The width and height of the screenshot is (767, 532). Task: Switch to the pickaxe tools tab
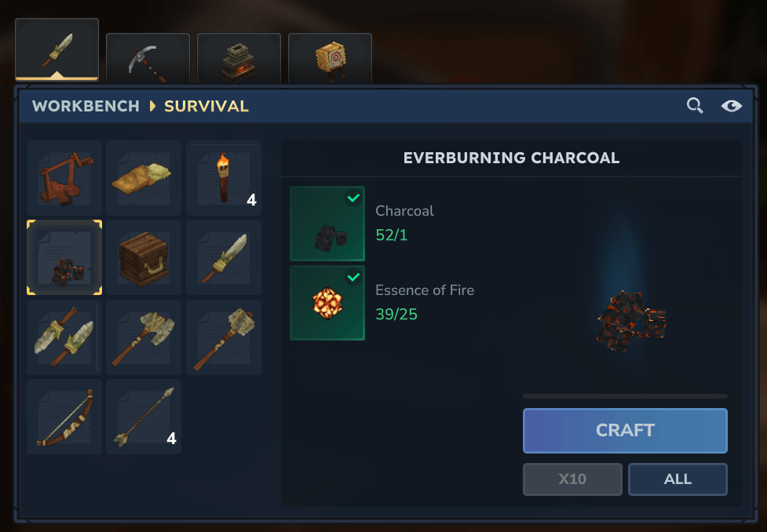(148, 58)
